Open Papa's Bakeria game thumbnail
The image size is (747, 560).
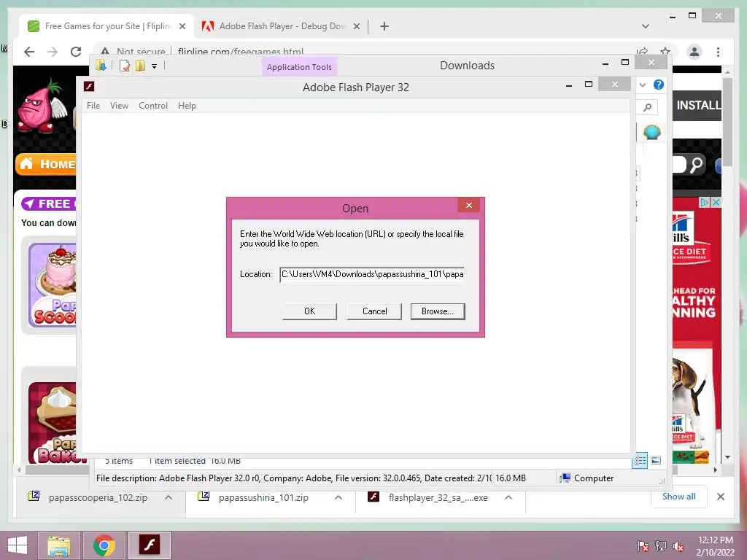(x=53, y=422)
